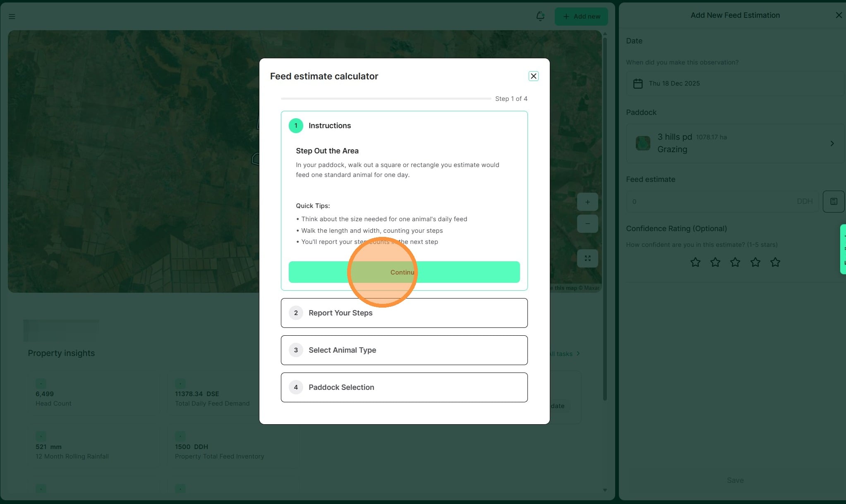This screenshot has width=846, height=504.
Task: Expand the paddock selector chevron
Action: coord(832,143)
